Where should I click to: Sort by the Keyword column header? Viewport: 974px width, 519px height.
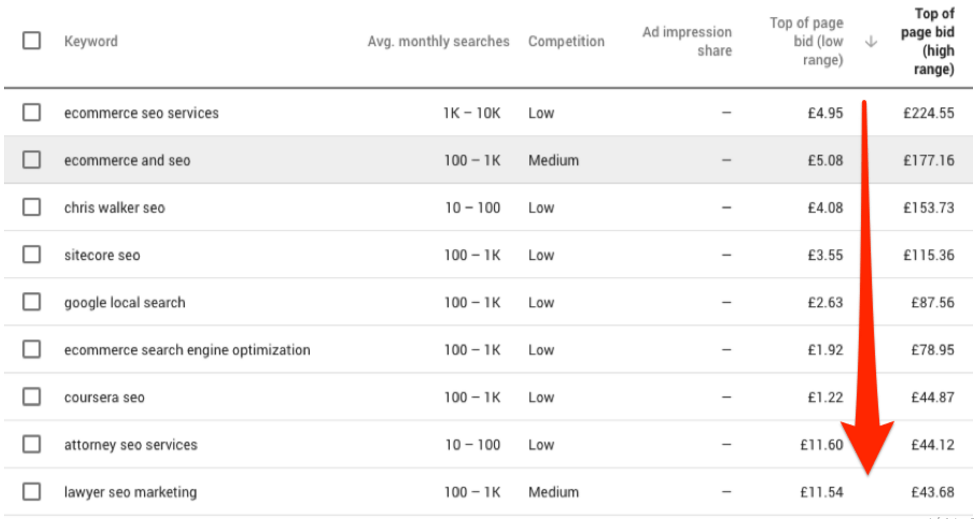[91, 41]
